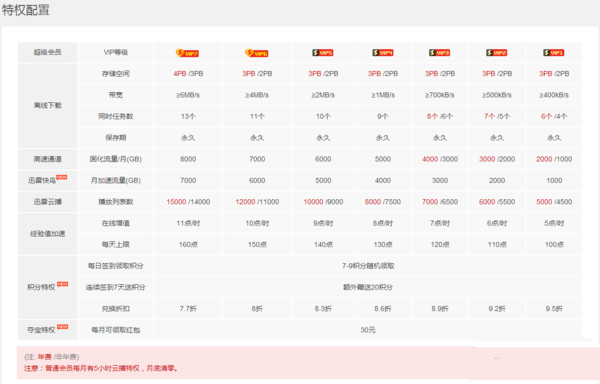Click the 每月可领取红包 row label
Viewport: 600px width, 384px height.
pos(116,330)
